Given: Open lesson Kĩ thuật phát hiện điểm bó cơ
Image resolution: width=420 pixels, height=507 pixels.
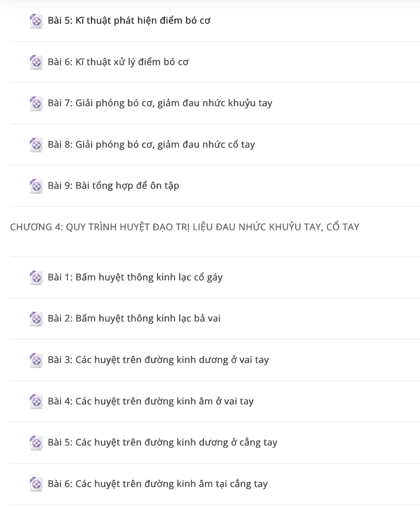Looking at the screenshot, I should click(129, 21).
